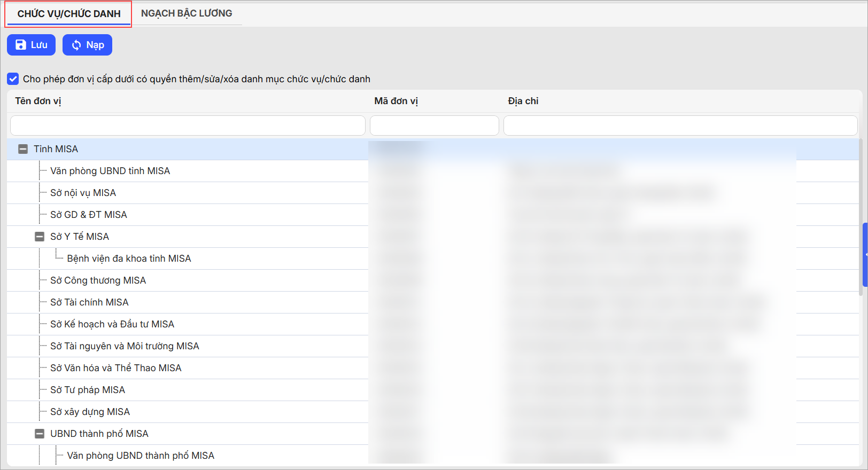Collapse the UBND thành phố MISA node

tap(40, 434)
